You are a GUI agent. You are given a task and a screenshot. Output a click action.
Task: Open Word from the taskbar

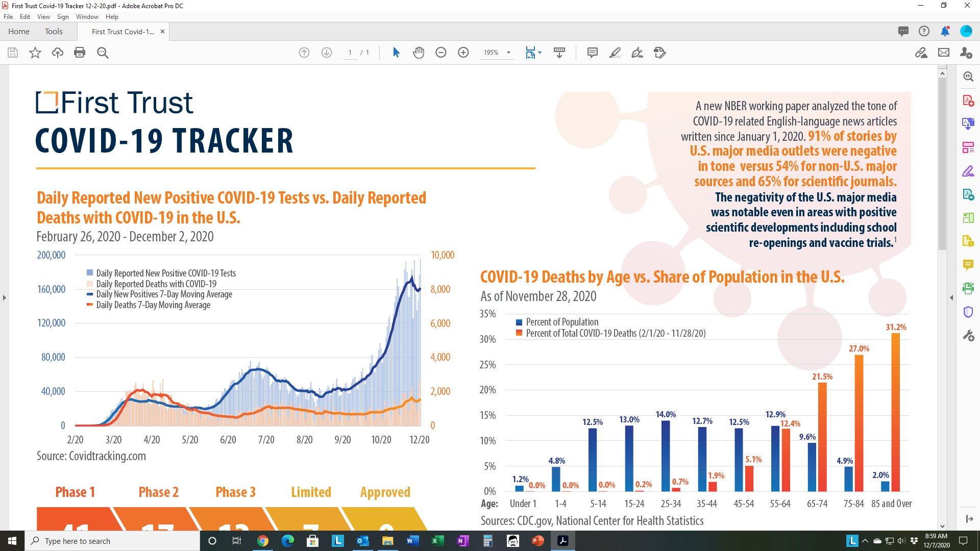(413, 541)
